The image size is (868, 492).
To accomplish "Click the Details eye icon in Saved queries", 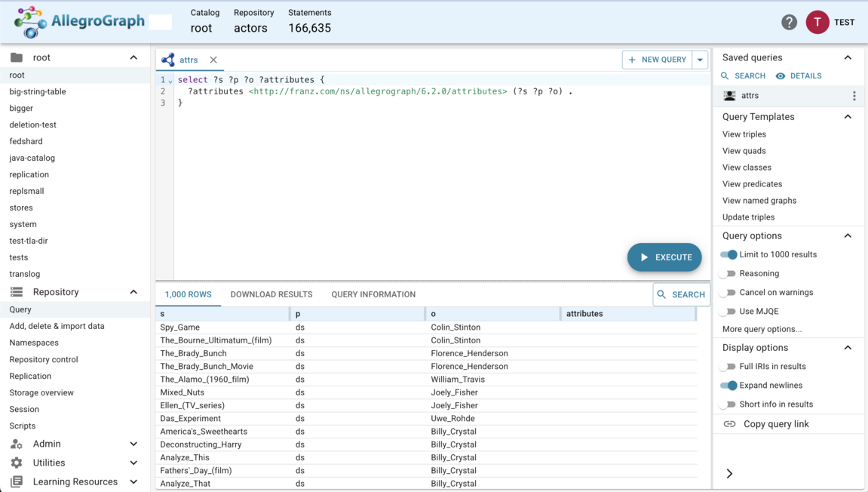I will tap(781, 76).
